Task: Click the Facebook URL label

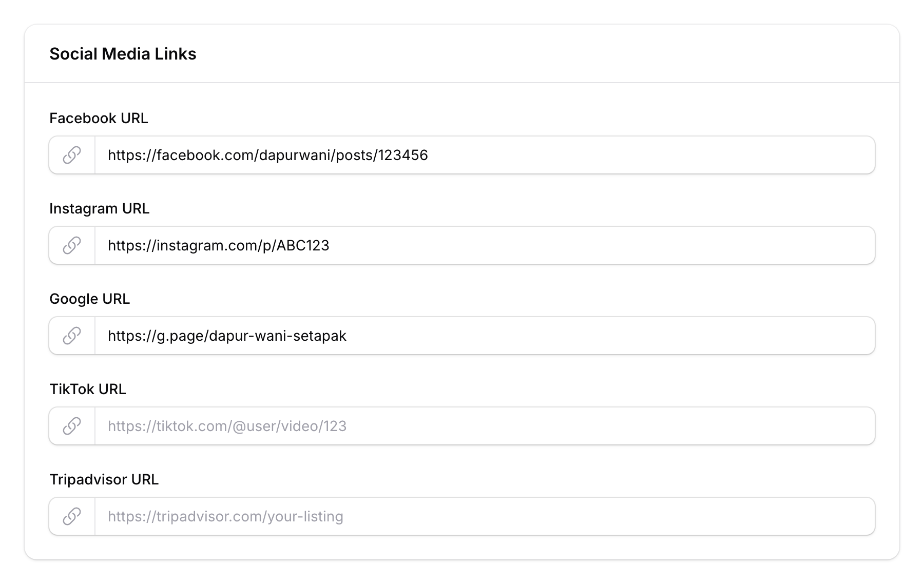Action: tap(99, 118)
